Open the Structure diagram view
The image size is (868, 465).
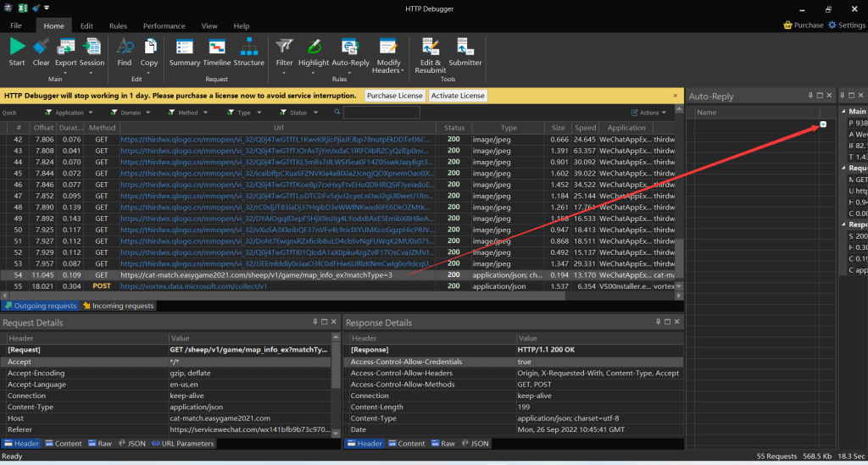(248, 48)
